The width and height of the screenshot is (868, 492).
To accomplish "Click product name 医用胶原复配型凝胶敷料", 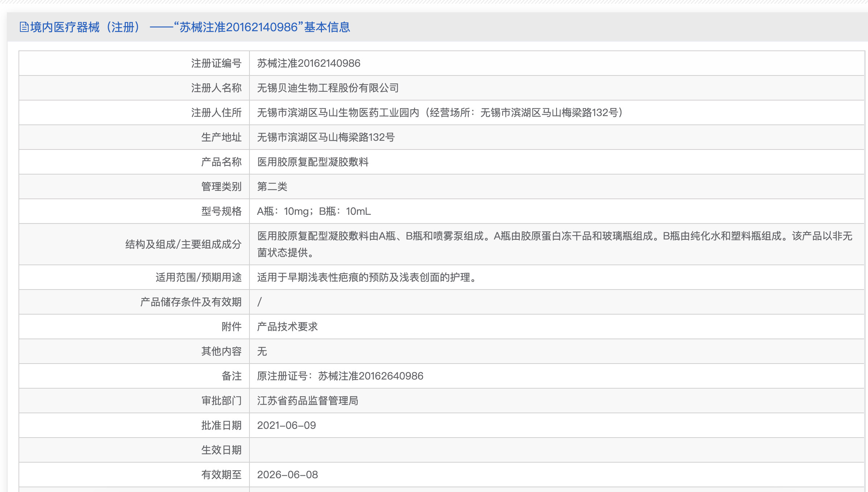I will pos(313,162).
